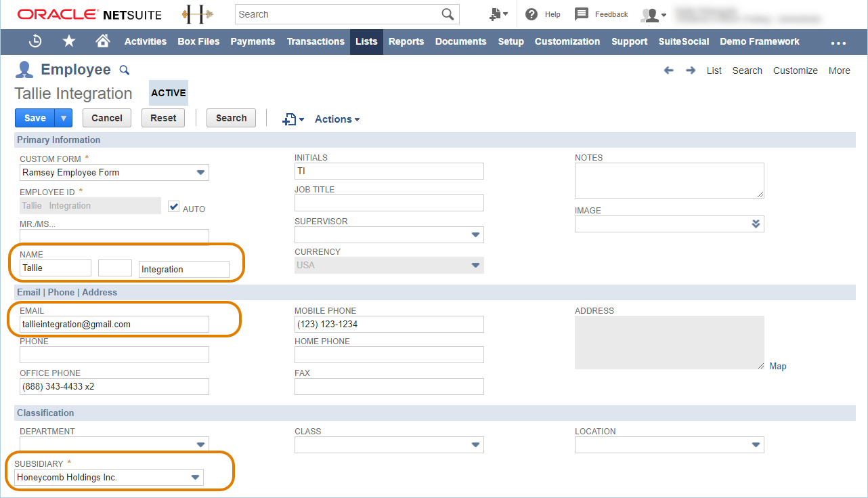Screen dimensions: 868x498
Task: Click the middle name field
Action: [115, 268]
